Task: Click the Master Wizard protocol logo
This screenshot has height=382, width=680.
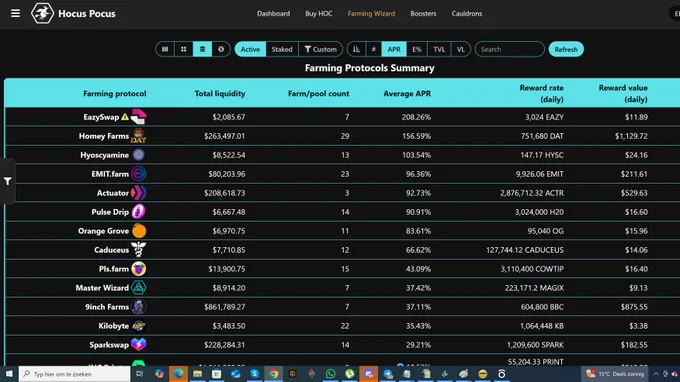Action: click(x=138, y=287)
